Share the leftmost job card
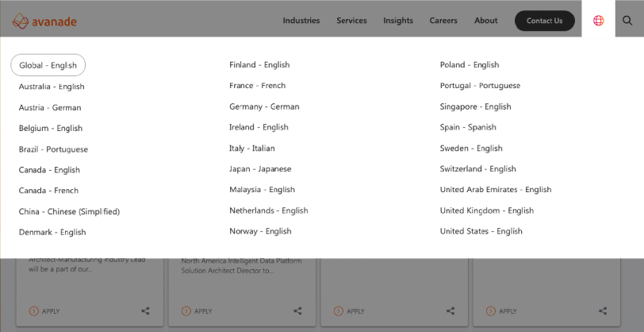The image size is (644, 332). tap(145, 311)
